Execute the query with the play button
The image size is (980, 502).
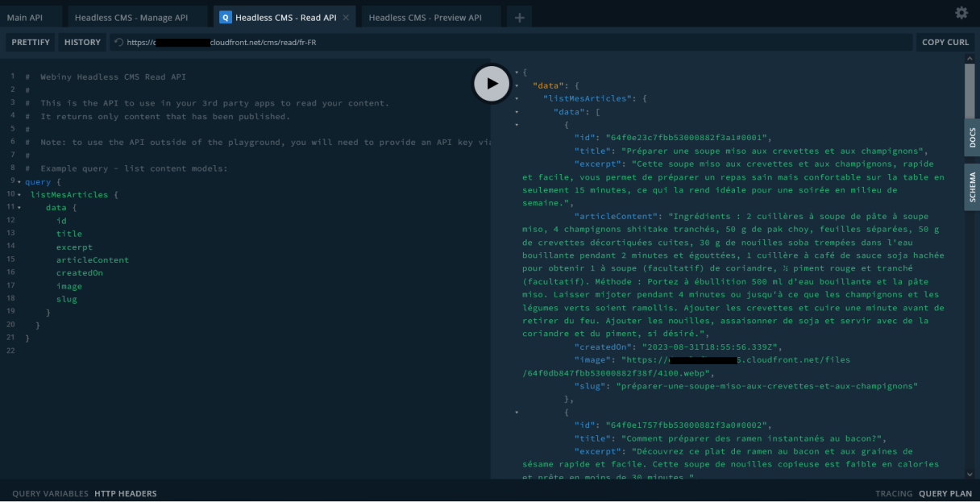tap(492, 83)
